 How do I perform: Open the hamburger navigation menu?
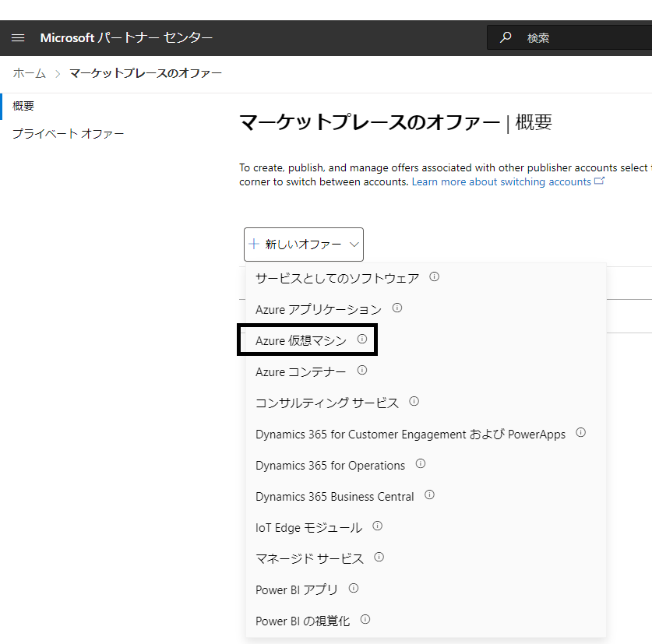pyautogui.click(x=18, y=38)
